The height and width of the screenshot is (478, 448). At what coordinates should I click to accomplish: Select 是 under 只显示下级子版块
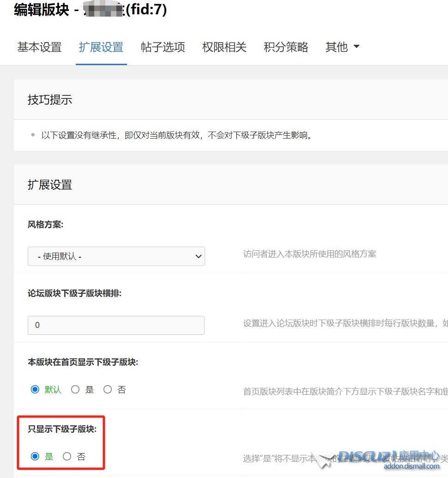pyautogui.click(x=35, y=457)
